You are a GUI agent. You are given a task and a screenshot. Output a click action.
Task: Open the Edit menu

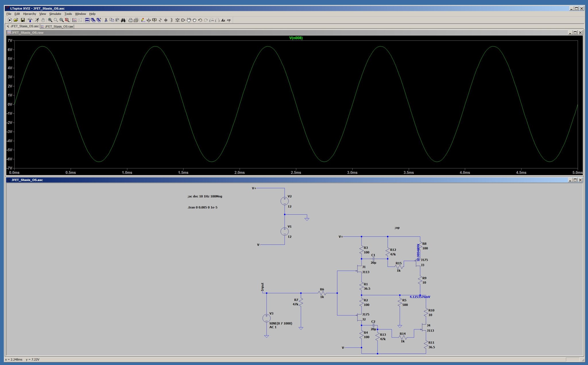17,14
